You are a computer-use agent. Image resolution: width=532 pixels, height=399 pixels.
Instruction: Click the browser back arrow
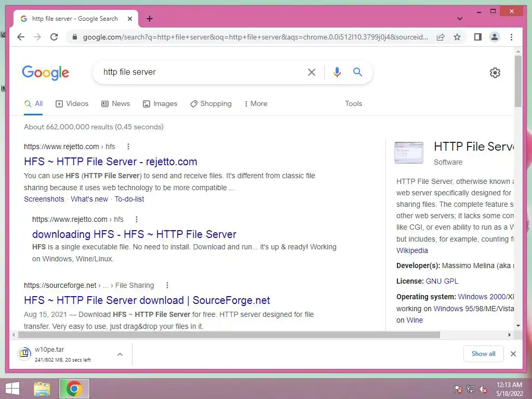pos(21,37)
